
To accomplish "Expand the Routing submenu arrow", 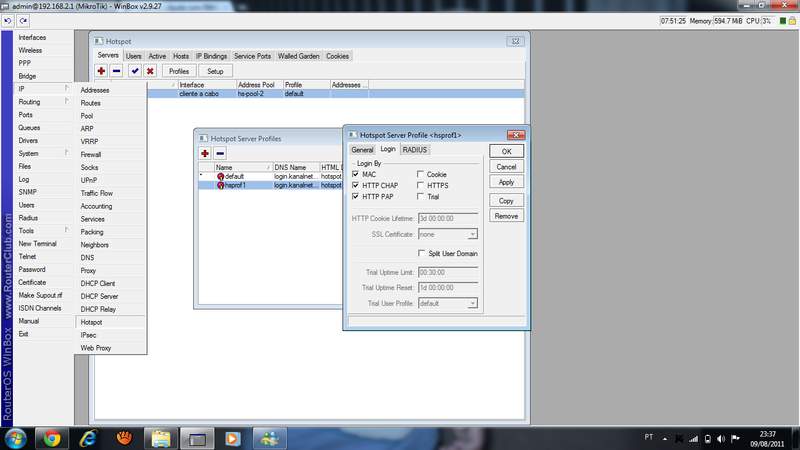I will tap(66, 102).
